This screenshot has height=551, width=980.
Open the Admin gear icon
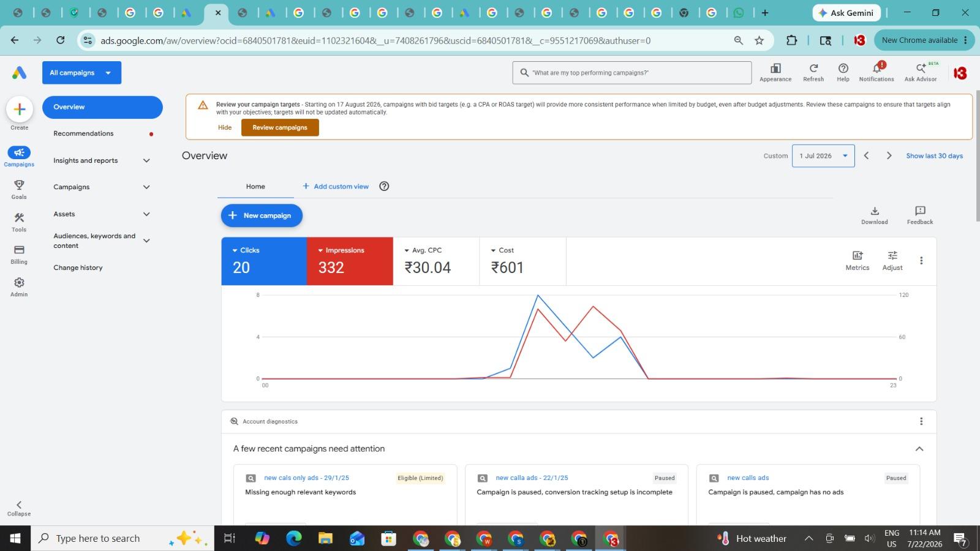point(19,282)
